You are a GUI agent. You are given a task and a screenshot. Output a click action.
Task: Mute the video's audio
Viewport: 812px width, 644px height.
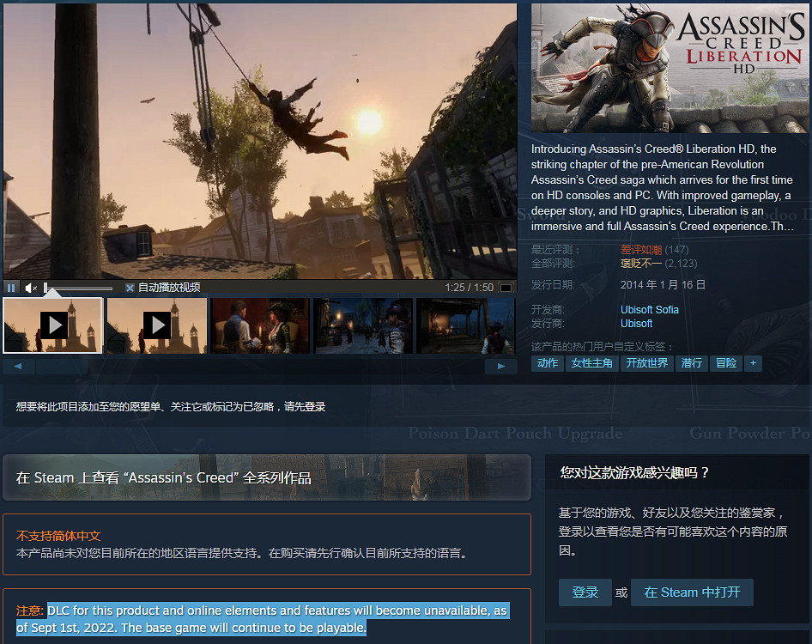pos(29,287)
